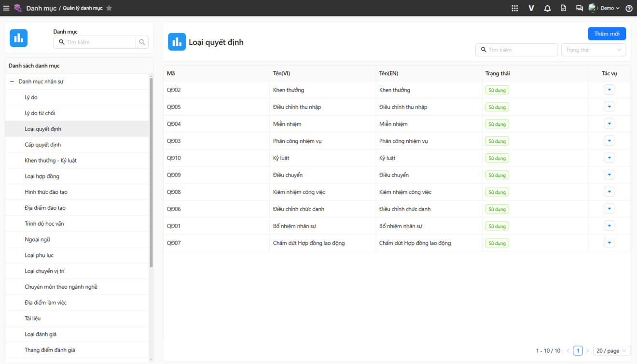Click the V icon in top bar
The width and height of the screenshot is (637, 364).
[x=531, y=8]
